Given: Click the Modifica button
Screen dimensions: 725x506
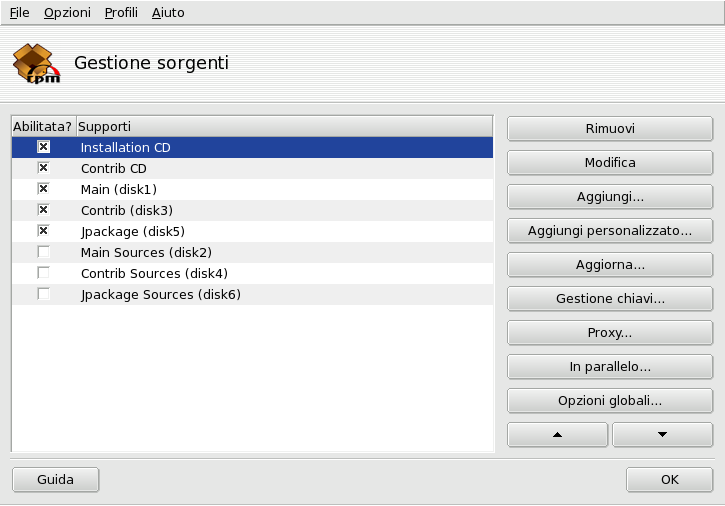Looking at the screenshot, I should click(x=610, y=163).
